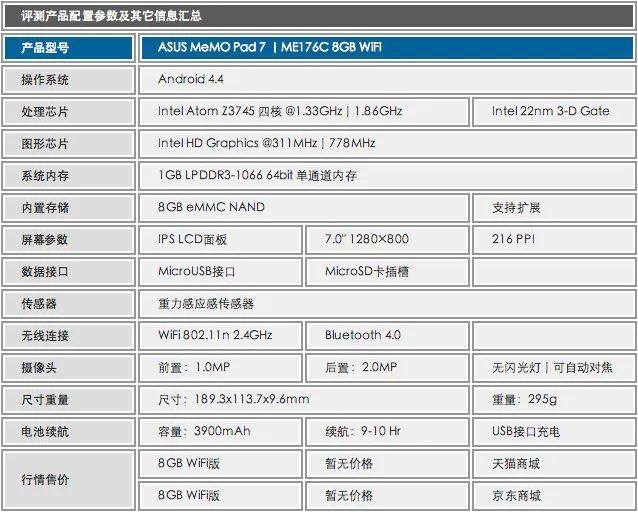Click the '后置：2.0MP' cell
The width and height of the screenshot is (638, 512).
[x=387, y=368]
